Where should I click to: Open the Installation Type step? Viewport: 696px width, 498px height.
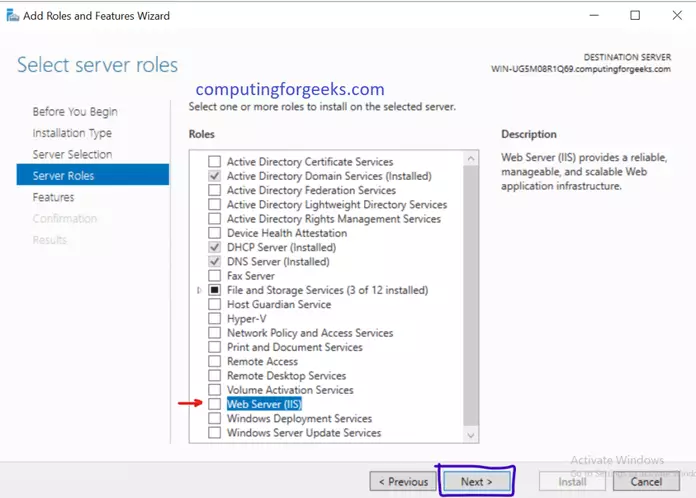[x=72, y=133]
